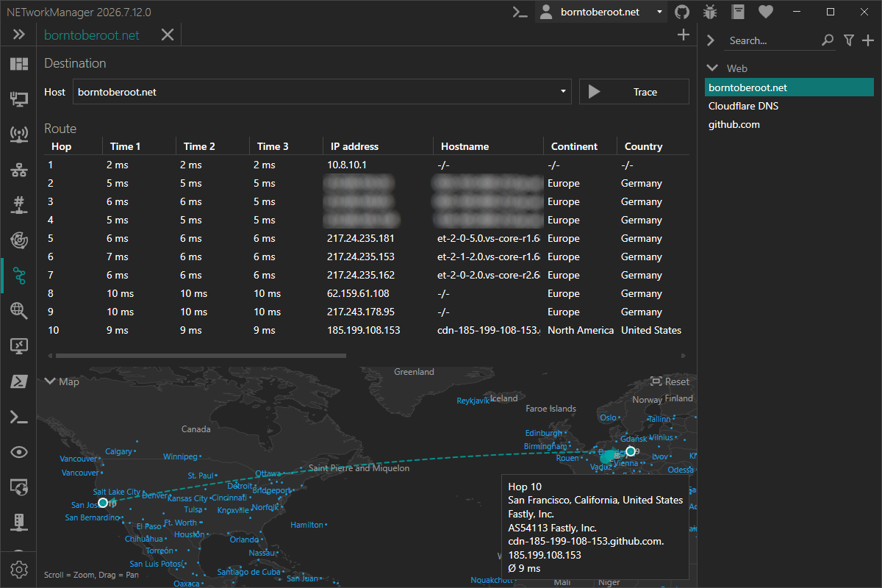Select IP address 217.24.235.153 in table

coord(361,257)
